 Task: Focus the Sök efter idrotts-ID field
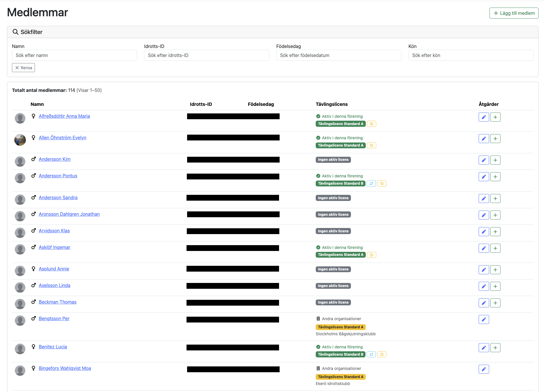pos(206,55)
